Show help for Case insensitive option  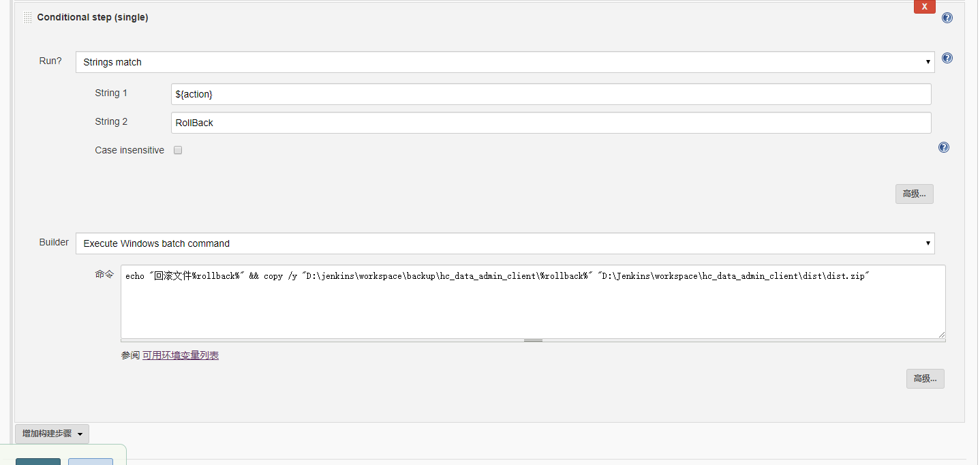point(944,147)
